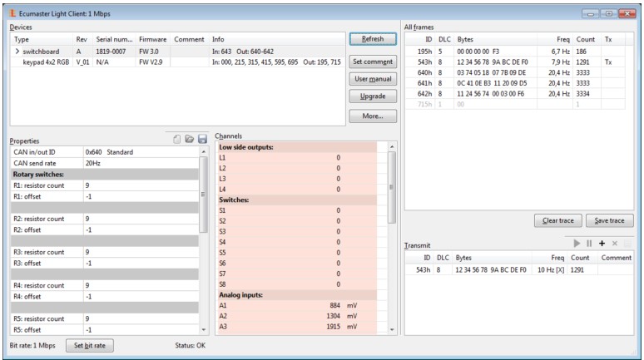
Task: Expand the switchboard device row
Action: pyautogui.click(x=17, y=52)
